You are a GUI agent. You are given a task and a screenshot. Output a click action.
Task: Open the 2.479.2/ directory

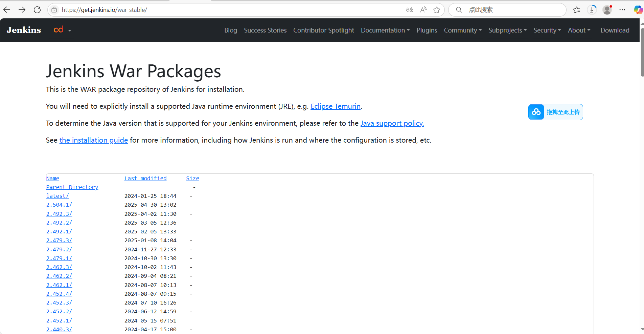[59, 249]
